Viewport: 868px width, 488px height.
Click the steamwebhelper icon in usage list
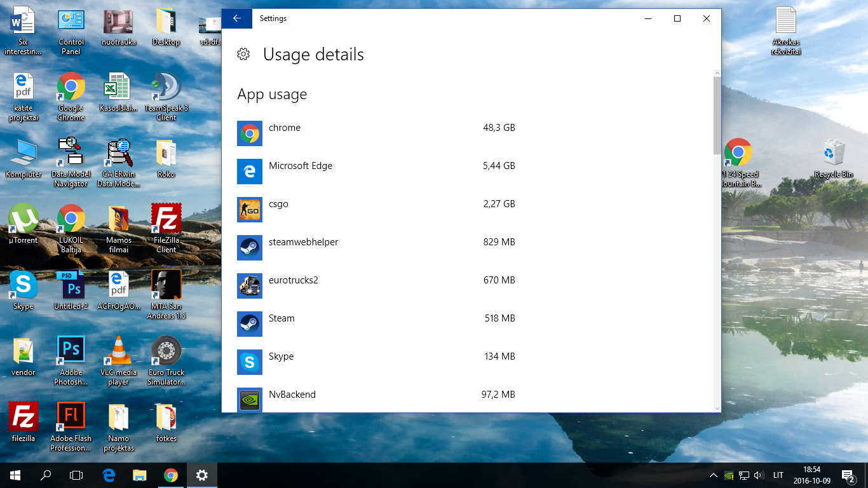[249, 248]
